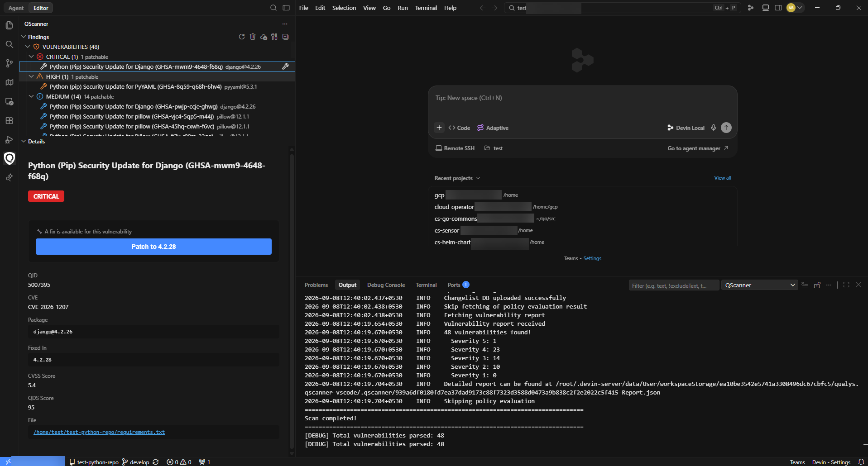Image resolution: width=868 pixels, height=466 pixels.
Task: Switch to Agent mode toggle
Action: pyautogui.click(x=16, y=8)
